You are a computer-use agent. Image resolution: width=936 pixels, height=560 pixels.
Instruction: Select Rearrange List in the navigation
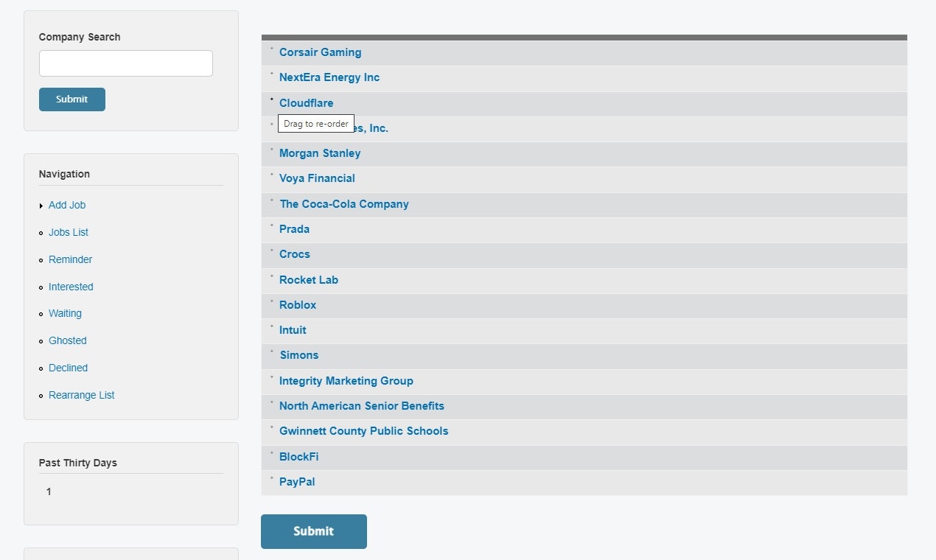click(81, 395)
